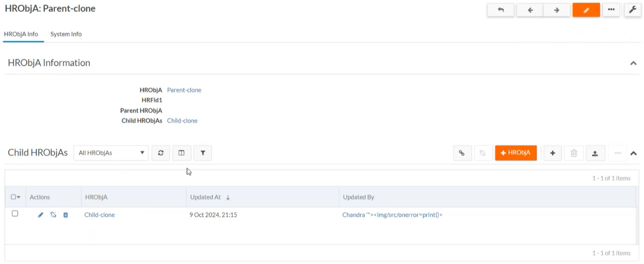Tick the Child-clone row checkbox
This screenshot has width=644, height=264.
pyautogui.click(x=15, y=214)
